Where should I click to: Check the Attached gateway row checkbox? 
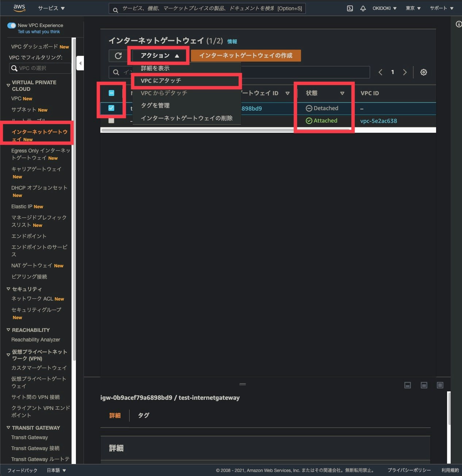click(111, 120)
